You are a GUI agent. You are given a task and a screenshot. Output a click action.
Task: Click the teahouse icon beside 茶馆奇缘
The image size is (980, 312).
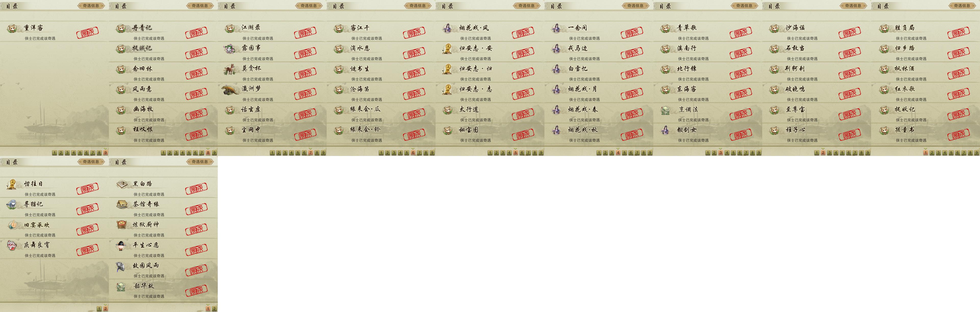coord(121,204)
